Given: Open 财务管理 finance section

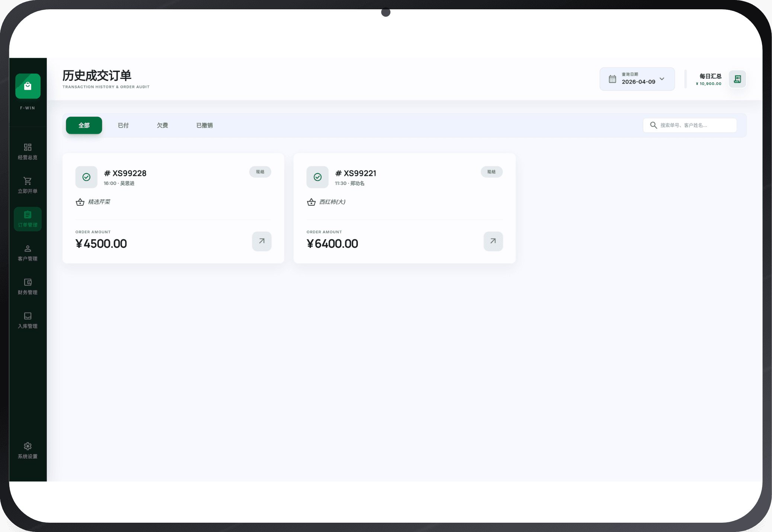Looking at the screenshot, I should click(x=28, y=286).
